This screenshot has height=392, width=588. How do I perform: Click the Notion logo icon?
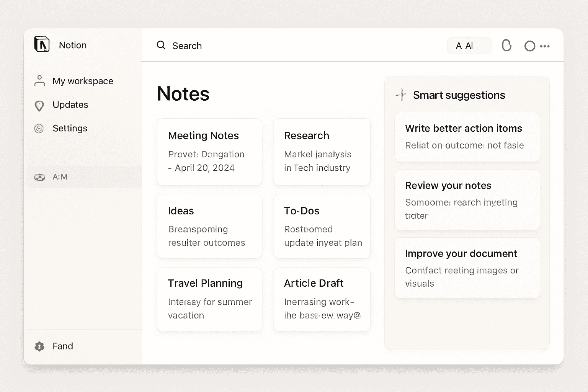tap(42, 44)
